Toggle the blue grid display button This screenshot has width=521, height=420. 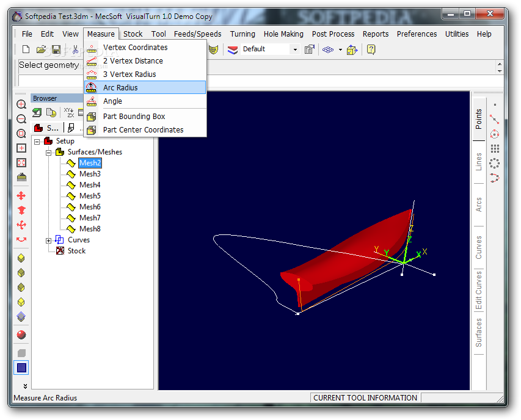point(21,368)
